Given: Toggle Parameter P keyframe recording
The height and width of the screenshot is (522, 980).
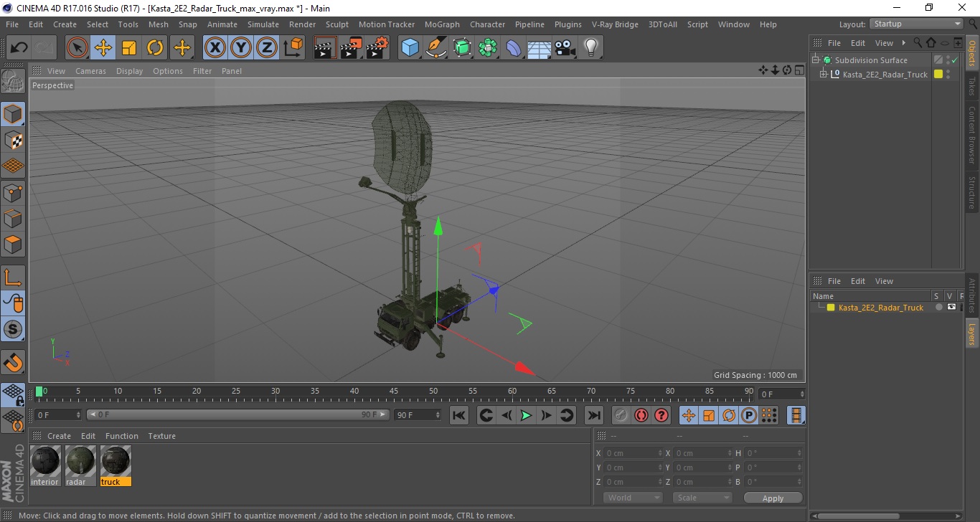Looking at the screenshot, I should pos(749,415).
